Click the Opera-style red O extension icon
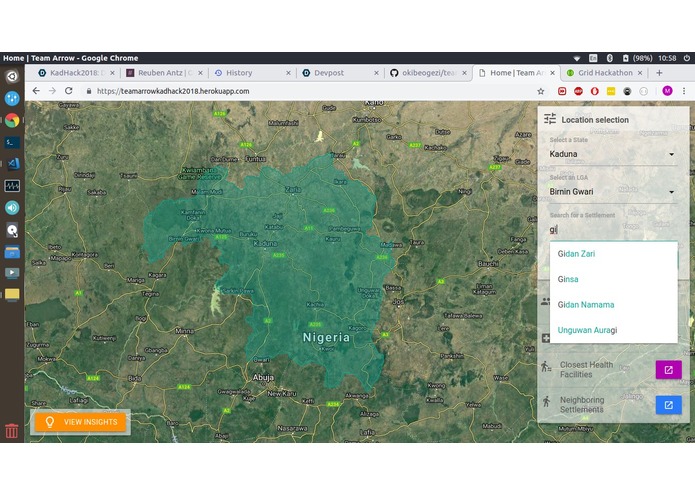The width and height of the screenshot is (695, 494). click(594, 91)
